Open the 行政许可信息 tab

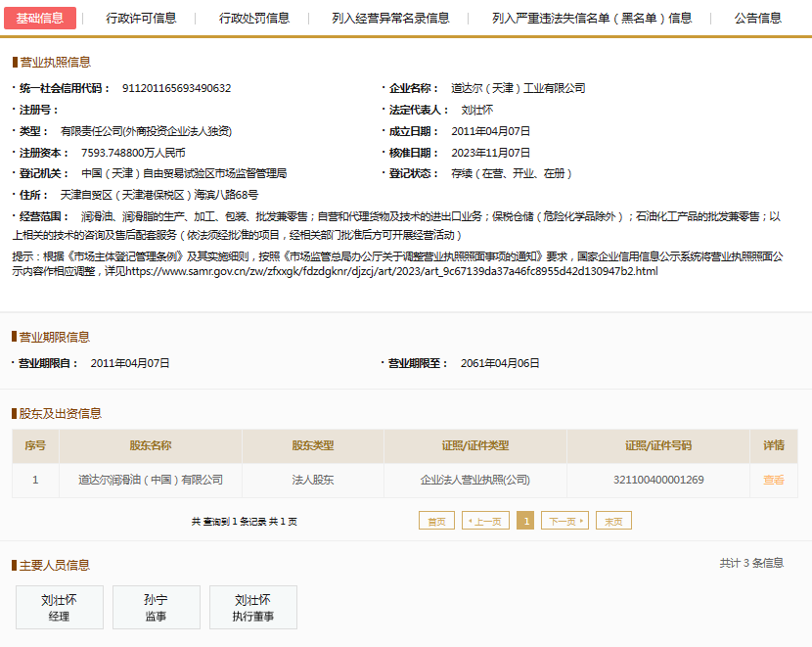(x=141, y=19)
